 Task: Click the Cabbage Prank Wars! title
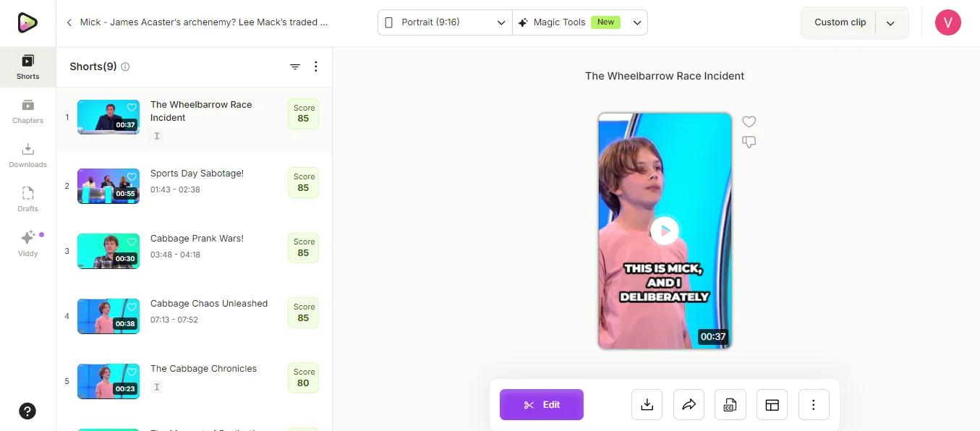(197, 239)
